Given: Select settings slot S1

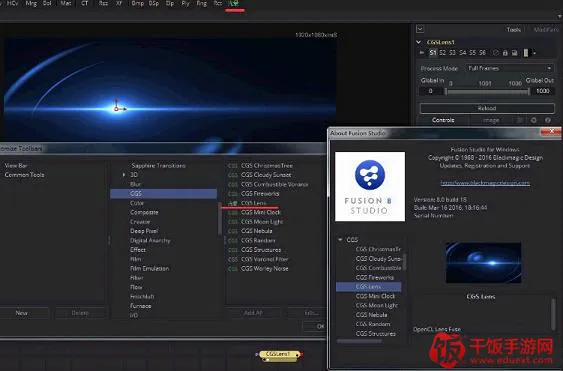Looking at the screenshot, I should pyautogui.click(x=433, y=53).
